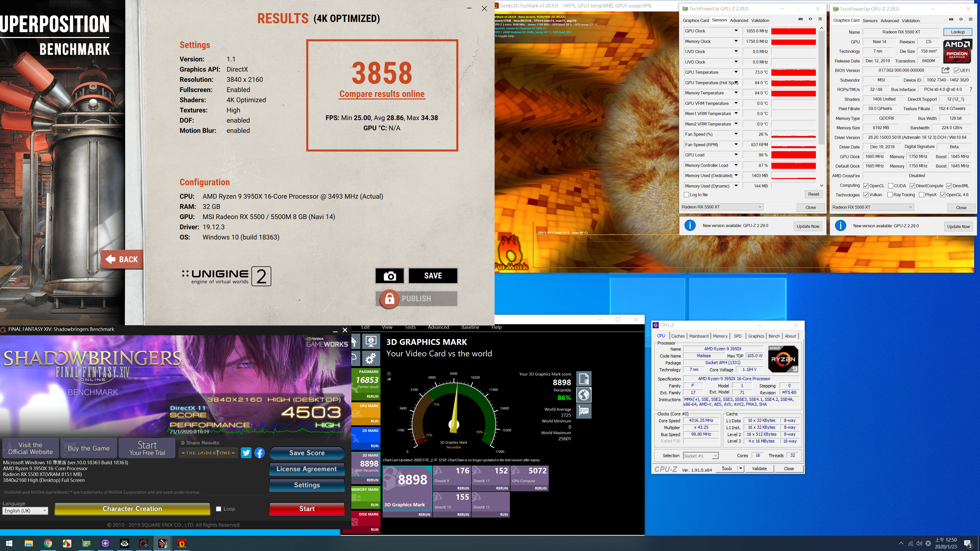Click PassMark world comparison globe icon
Viewport: 980px width, 551px height.
tap(584, 395)
